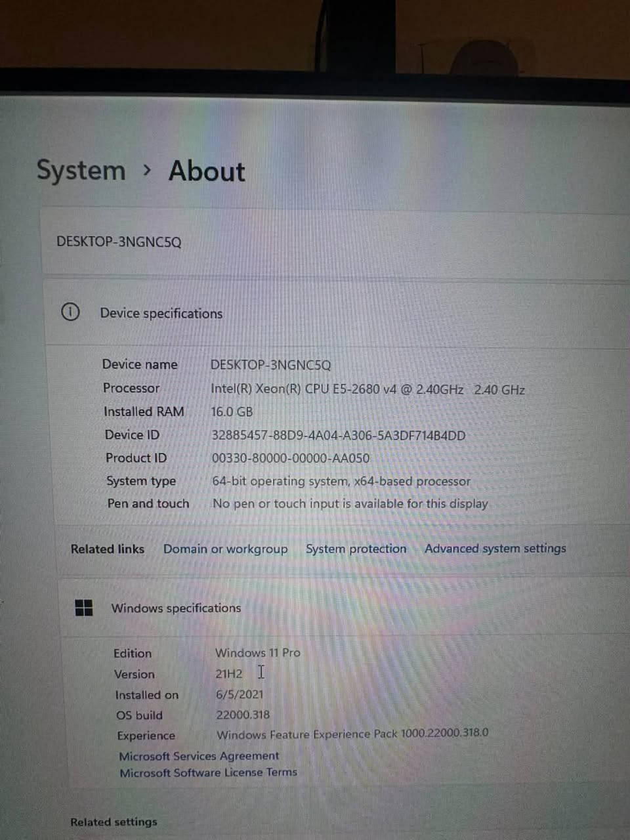Click the System type label

[141, 481]
